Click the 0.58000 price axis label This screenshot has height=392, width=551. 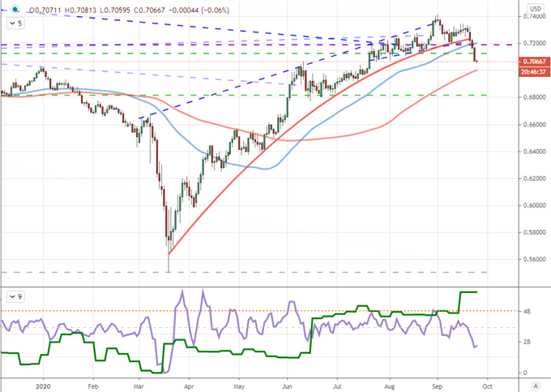(x=534, y=232)
